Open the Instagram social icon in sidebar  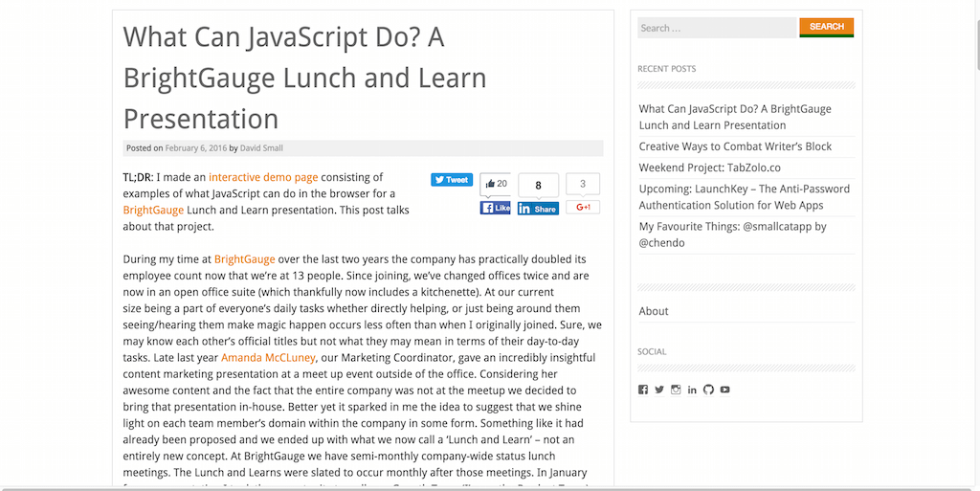coord(676,390)
